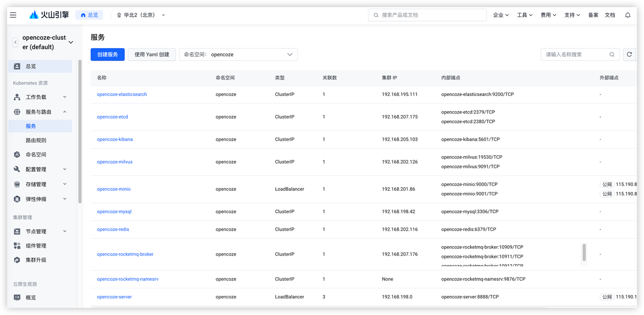The image size is (644, 315).
Task: Open the 费用 top menu
Action: (x=548, y=15)
